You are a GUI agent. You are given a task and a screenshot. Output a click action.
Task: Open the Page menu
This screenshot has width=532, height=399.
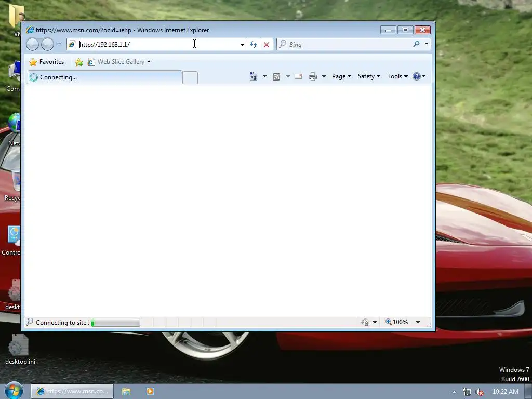341,76
